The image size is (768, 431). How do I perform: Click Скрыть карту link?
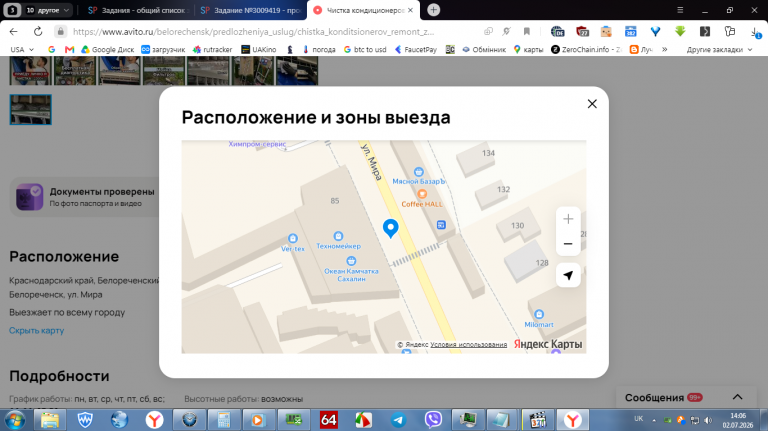pyautogui.click(x=37, y=331)
